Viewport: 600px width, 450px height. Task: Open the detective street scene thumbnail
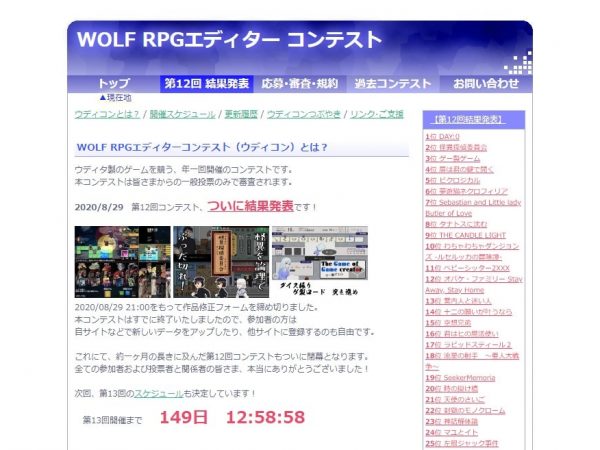tap(221, 262)
